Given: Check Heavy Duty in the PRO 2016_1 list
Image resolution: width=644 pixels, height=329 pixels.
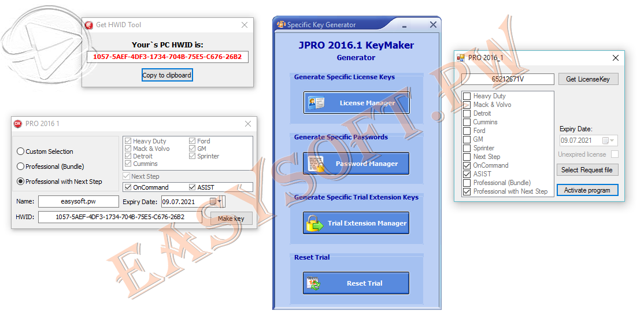Looking at the screenshot, I should click(x=467, y=96).
